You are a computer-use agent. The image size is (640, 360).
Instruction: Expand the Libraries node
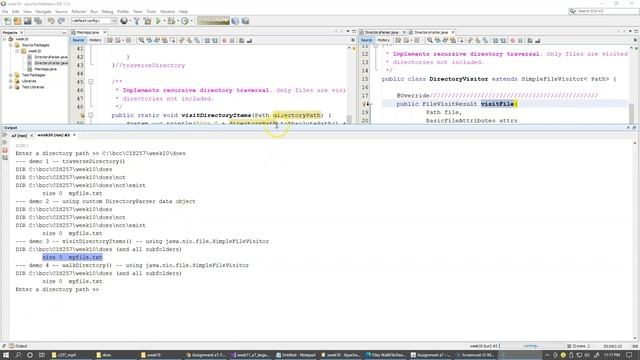tap(11, 81)
